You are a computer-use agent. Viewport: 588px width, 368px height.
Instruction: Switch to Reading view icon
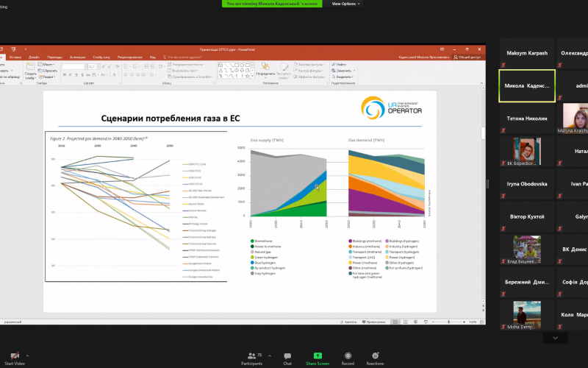click(415, 322)
